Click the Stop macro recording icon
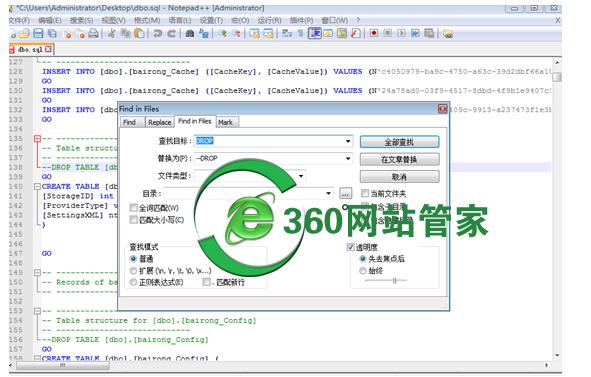 pyautogui.click(x=387, y=34)
